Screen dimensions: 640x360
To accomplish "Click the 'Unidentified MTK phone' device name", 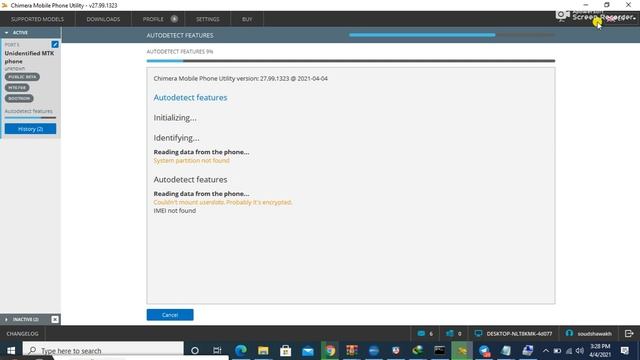I will pyautogui.click(x=29, y=57).
